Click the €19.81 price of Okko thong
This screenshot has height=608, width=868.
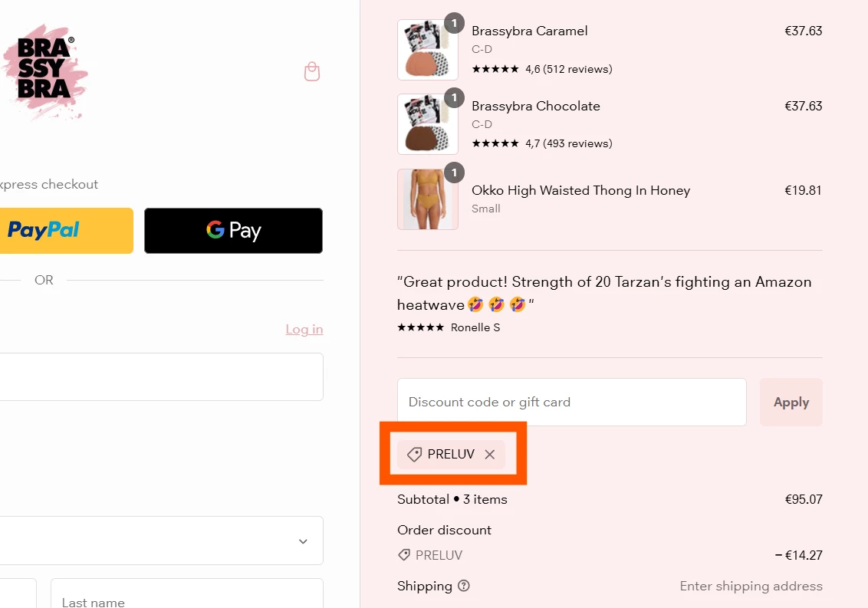pos(804,190)
